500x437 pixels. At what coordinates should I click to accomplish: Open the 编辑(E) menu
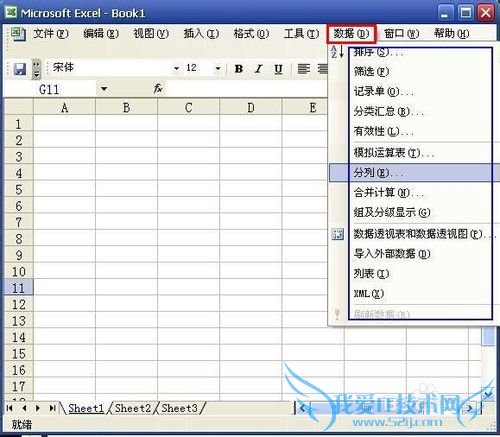101,34
